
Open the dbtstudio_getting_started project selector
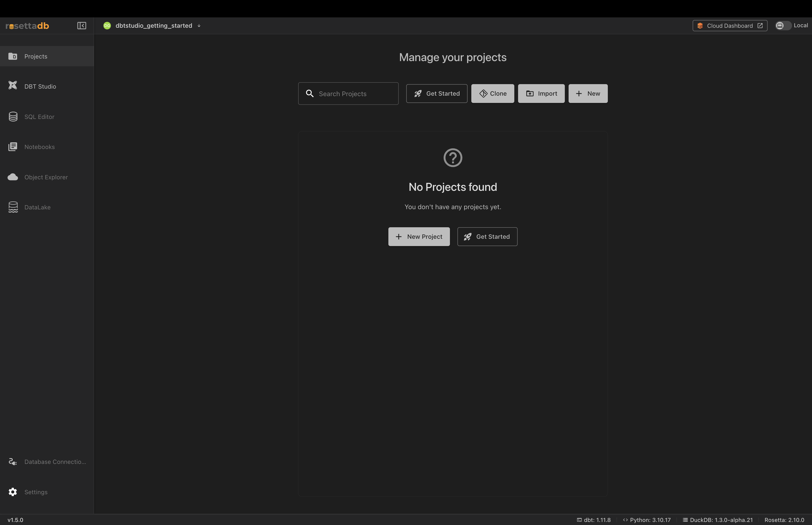(152, 26)
